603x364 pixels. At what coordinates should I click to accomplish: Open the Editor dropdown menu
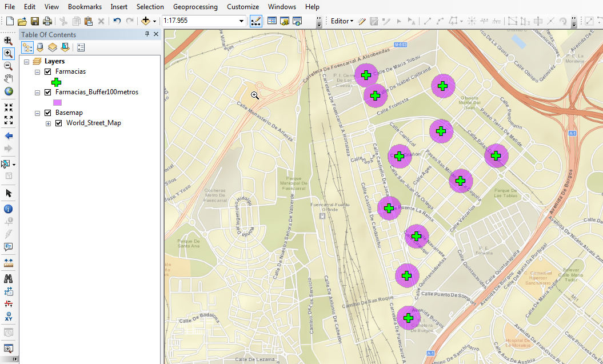pyautogui.click(x=342, y=21)
